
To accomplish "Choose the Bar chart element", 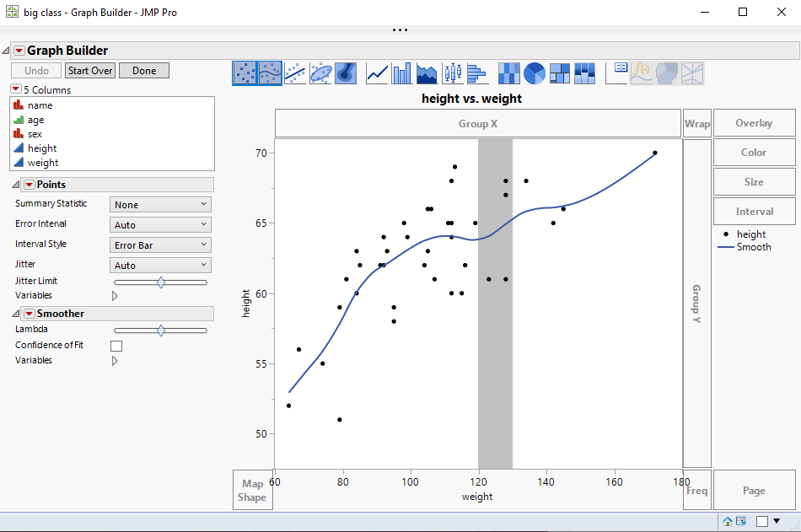I will coord(402,73).
